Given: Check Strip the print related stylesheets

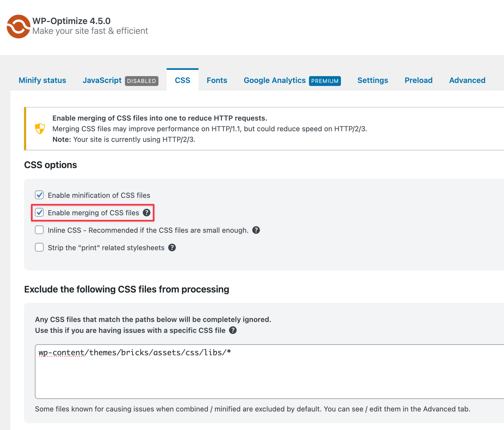Looking at the screenshot, I should [x=39, y=247].
